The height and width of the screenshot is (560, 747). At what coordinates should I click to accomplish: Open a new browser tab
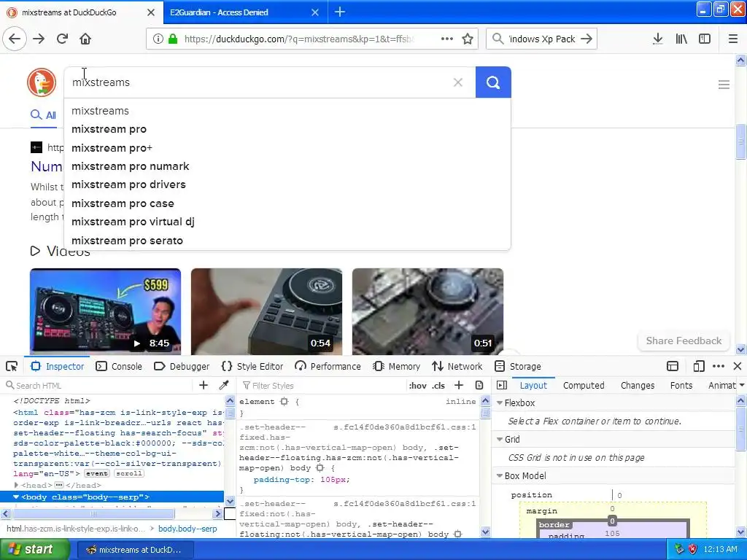(340, 12)
